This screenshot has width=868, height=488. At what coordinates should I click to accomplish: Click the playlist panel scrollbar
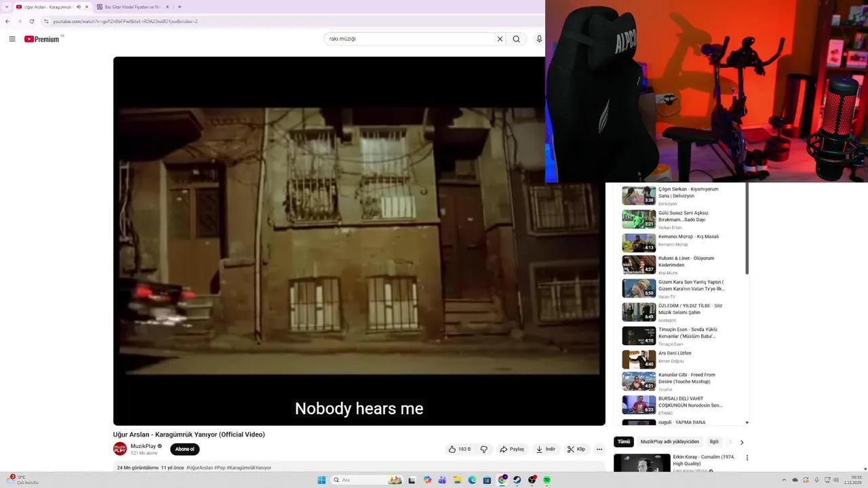click(x=747, y=228)
